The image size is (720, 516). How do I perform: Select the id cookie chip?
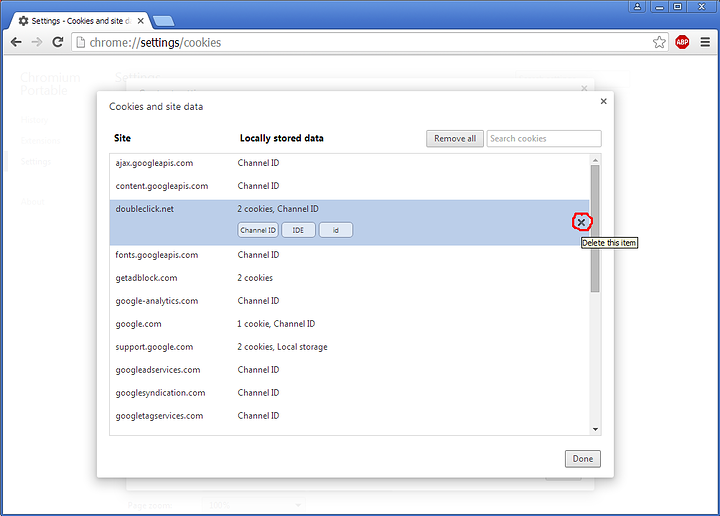coord(336,230)
